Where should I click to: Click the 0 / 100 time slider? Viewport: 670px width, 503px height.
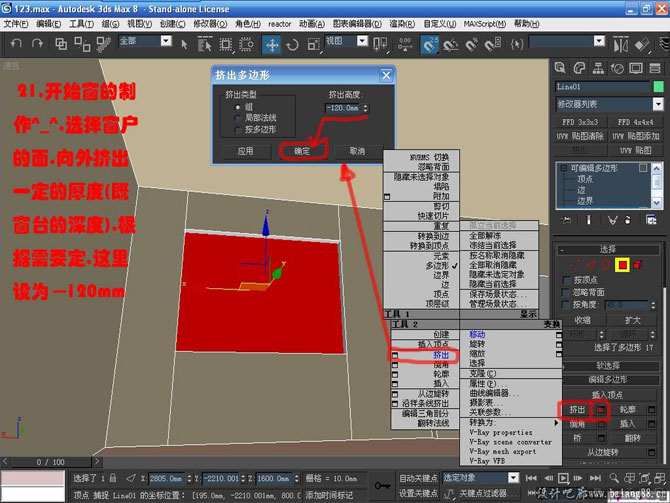50,462
